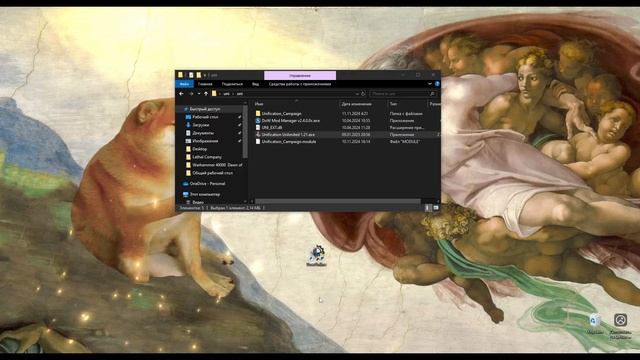This screenshot has width=640, height=360.
Task: Click the Папка с файлами type cell
Action: 406,114
